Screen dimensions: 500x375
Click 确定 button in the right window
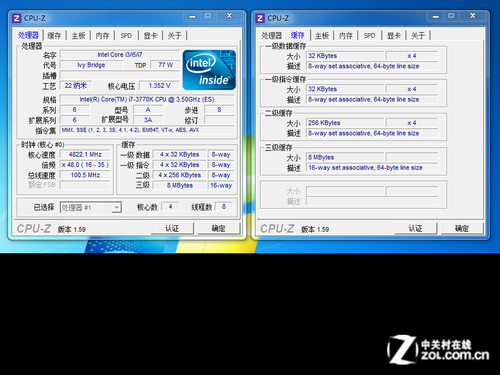pyautogui.click(x=462, y=228)
